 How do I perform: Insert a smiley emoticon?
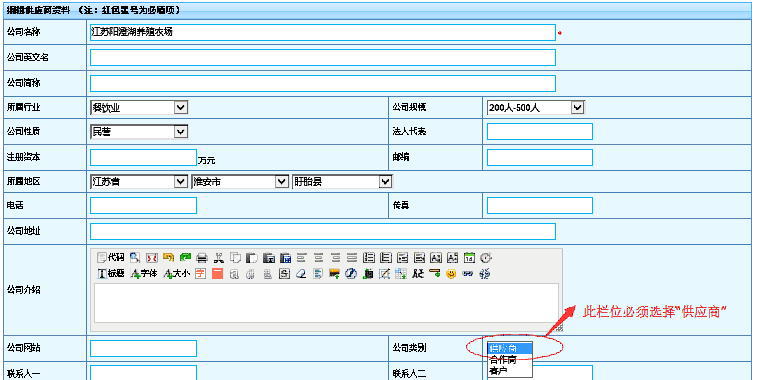pos(451,274)
